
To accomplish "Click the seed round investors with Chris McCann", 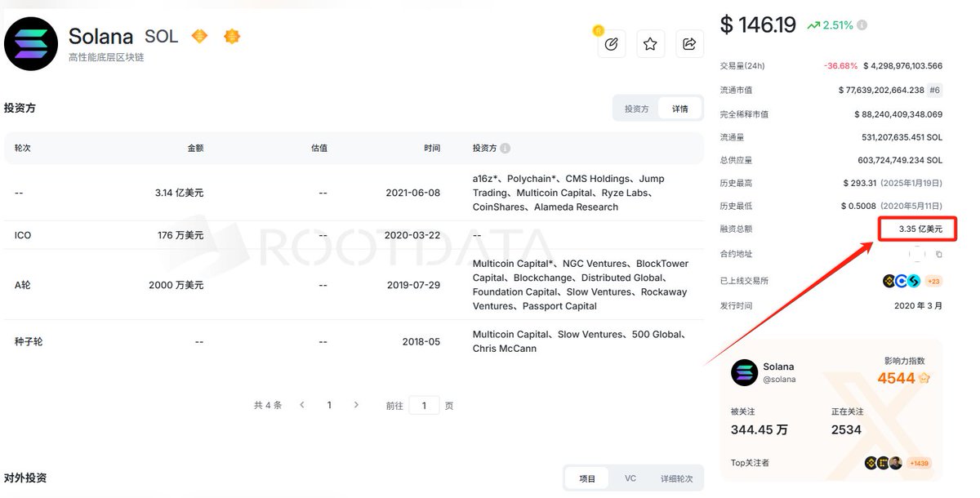I will point(578,341).
